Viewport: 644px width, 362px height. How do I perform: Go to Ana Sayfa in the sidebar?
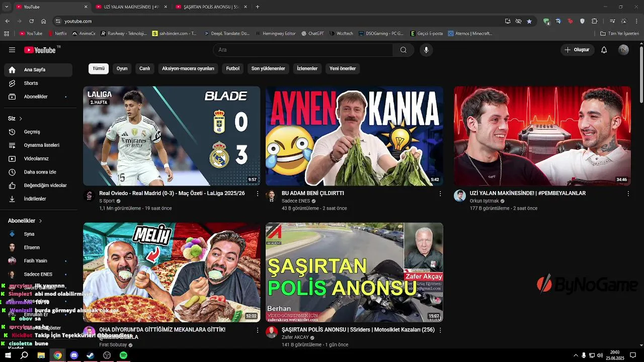point(38,70)
